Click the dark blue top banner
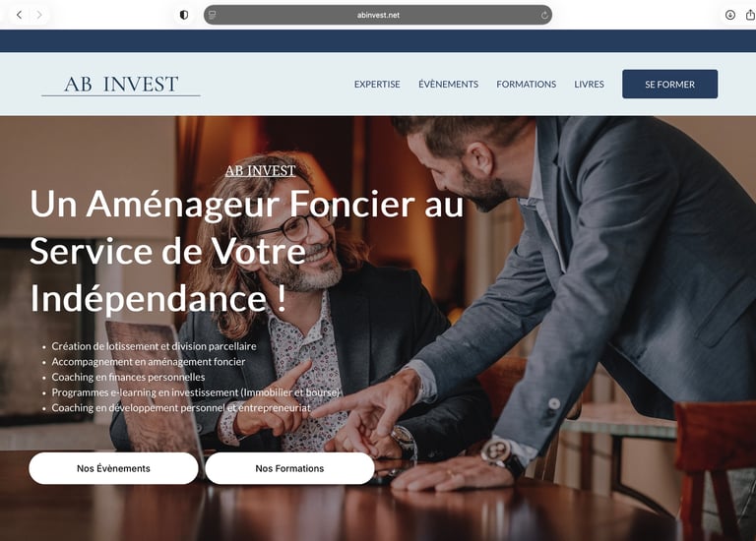 pos(378,41)
